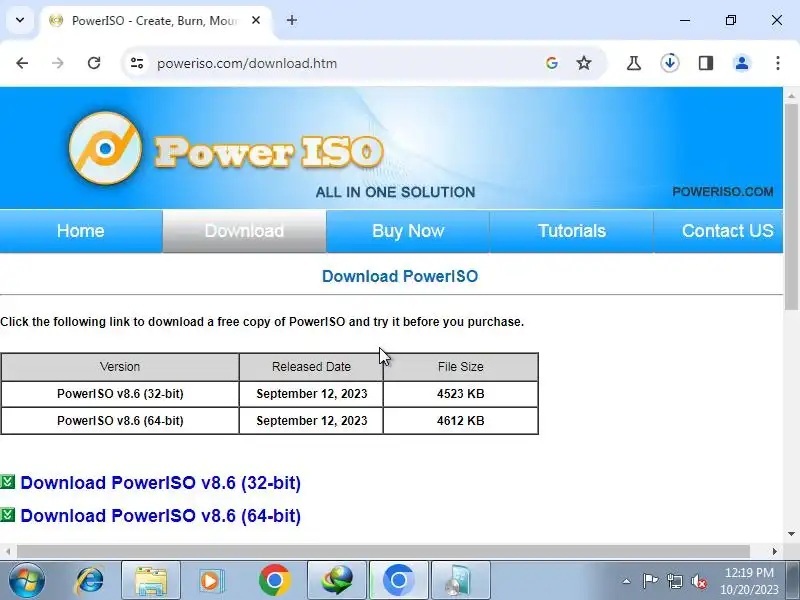Open Windows Explorer folder from taskbar
The image size is (800, 600).
[151, 581]
